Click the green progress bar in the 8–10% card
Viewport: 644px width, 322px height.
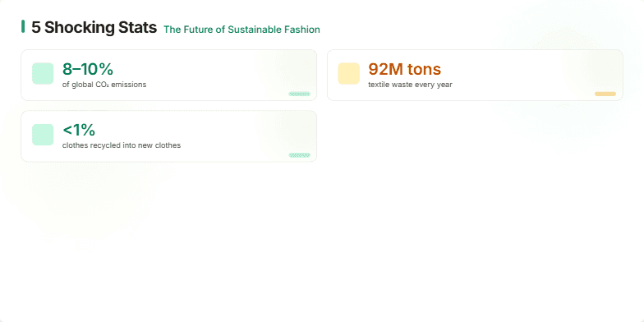click(299, 94)
